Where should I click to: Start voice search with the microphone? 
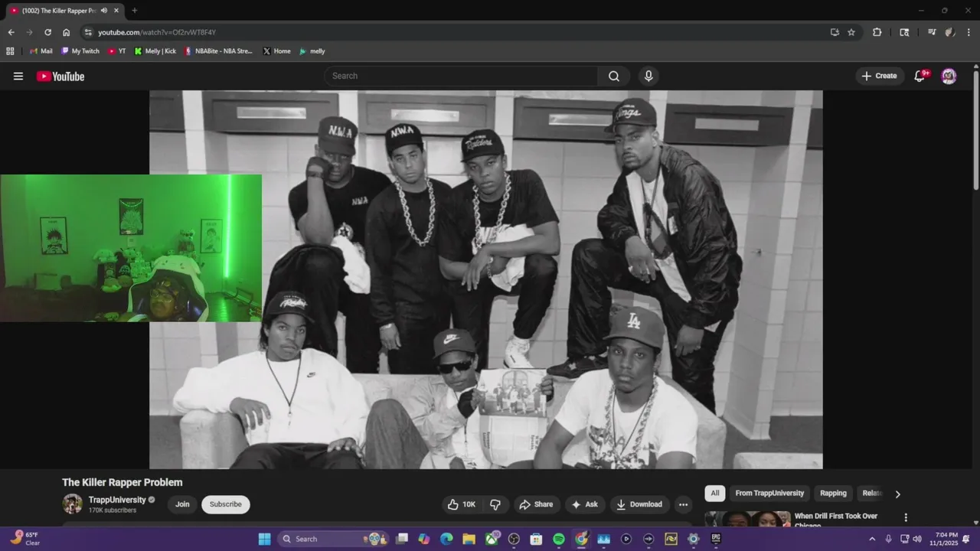point(648,76)
